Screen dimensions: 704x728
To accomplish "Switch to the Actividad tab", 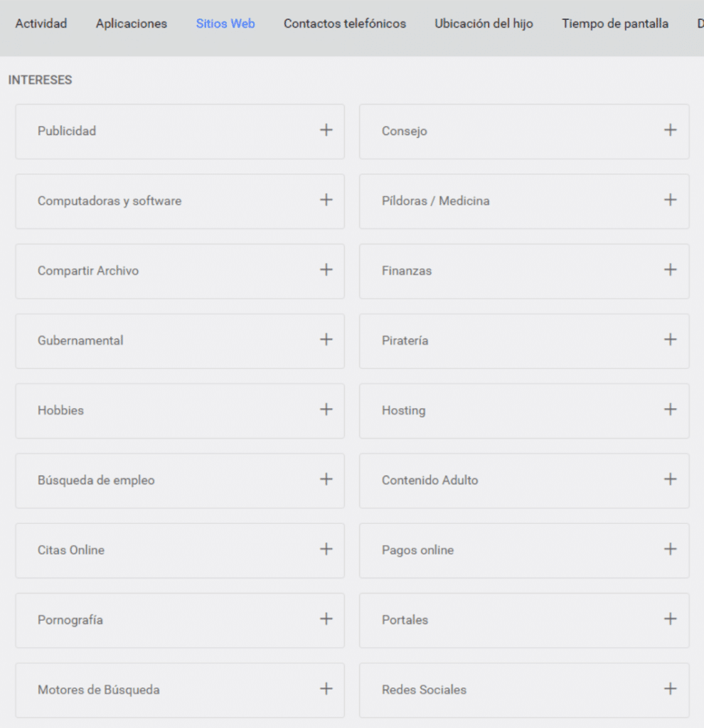I will point(41,23).
